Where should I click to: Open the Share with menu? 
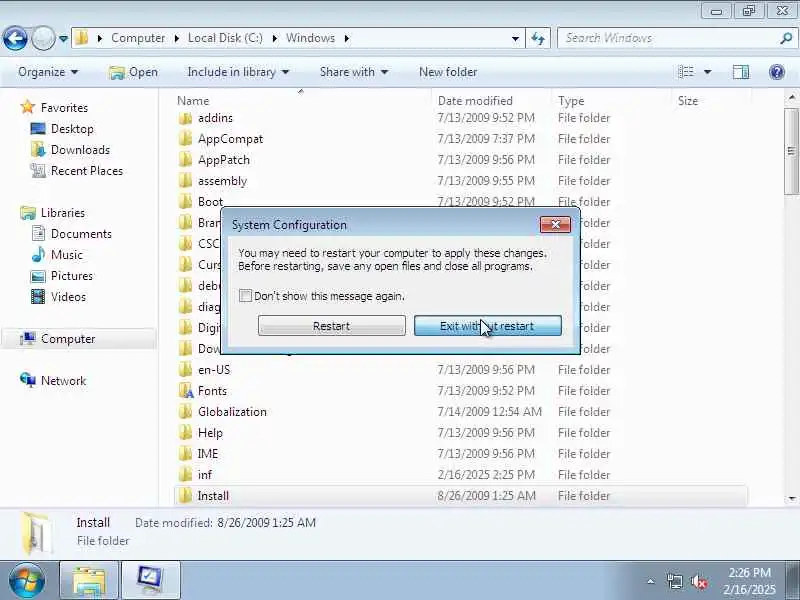[354, 72]
